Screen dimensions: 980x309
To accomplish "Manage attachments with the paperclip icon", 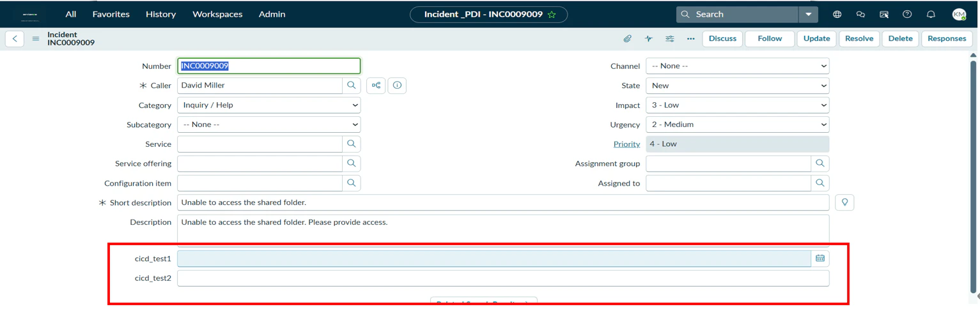I will point(628,39).
